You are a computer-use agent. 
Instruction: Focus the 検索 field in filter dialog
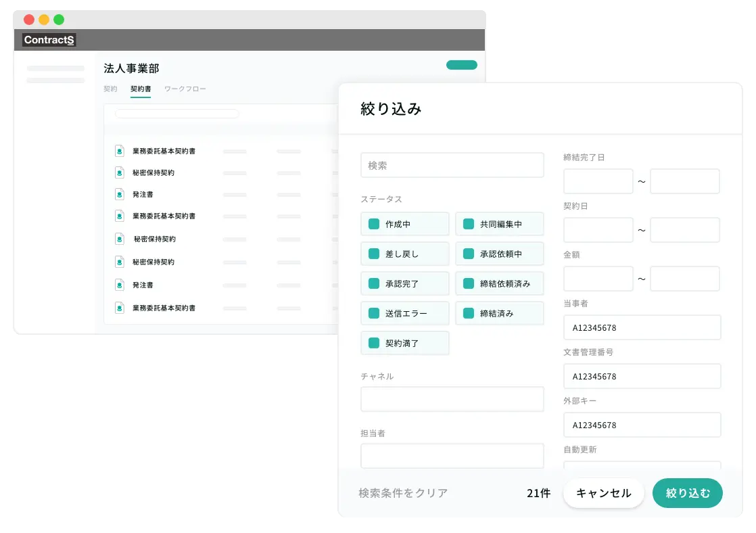pos(452,166)
